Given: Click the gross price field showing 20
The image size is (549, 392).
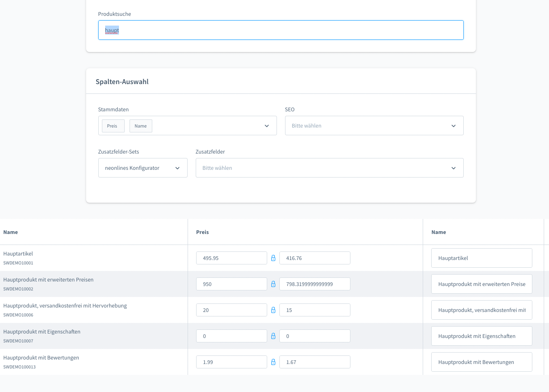Looking at the screenshot, I should pos(231,310).
